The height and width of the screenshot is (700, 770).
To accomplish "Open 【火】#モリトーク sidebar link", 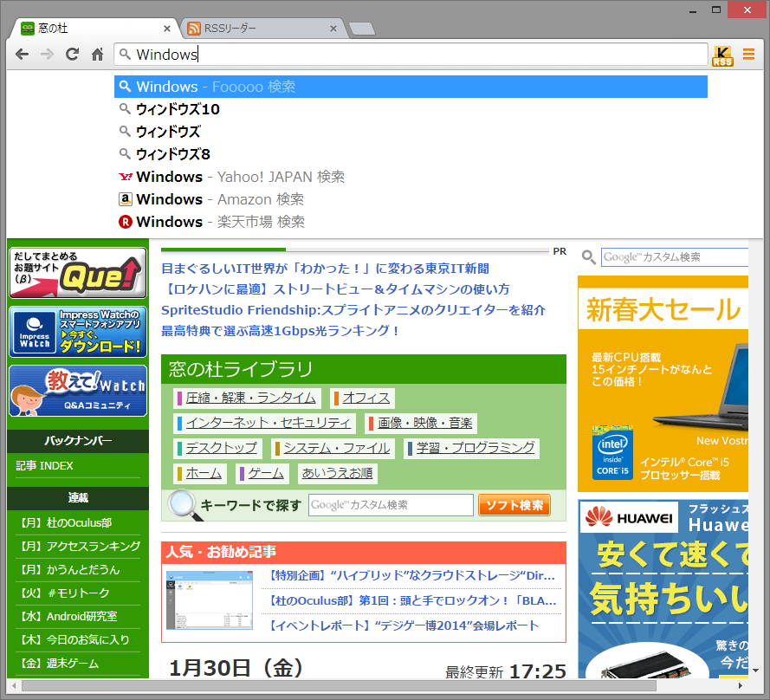I will (x=64, y=593).
